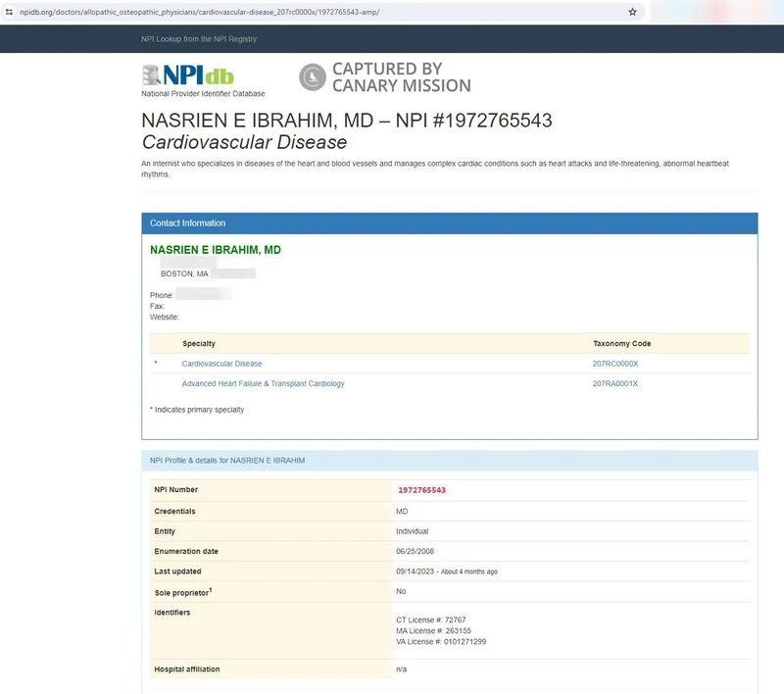
Task: Click the NPI Profile & details panel header
Action: pos(227,461)
